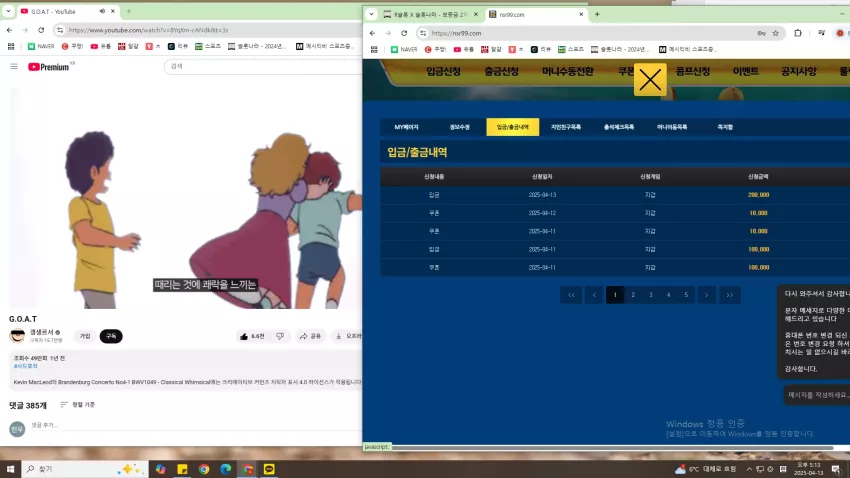Switch to the G.O.A.T - YouTube tab

(68, 11)
